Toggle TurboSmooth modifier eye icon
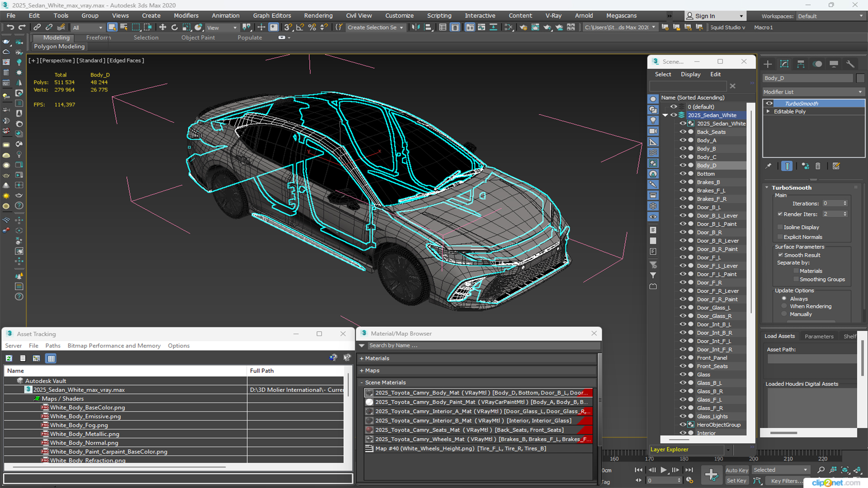The height and width of the screenshot is (488, 868). (769, 103)
